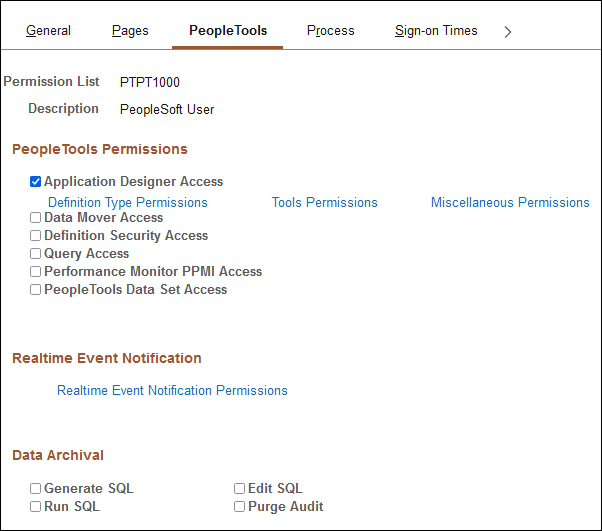Toggle PeopleTools Data Set Access
The width and height of the screenshot is (602, 531).
[36, 290]
